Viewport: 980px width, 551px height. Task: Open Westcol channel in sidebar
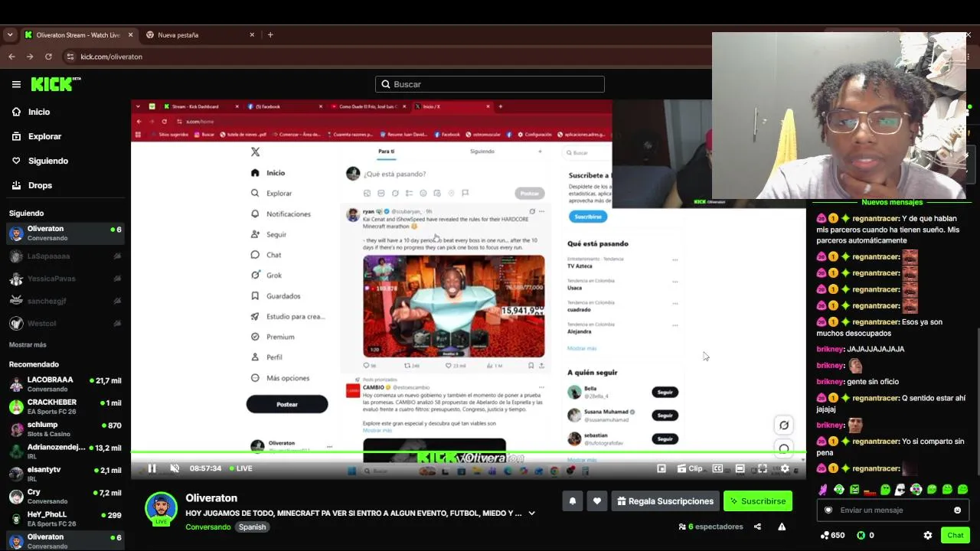(x=65, y=324)
